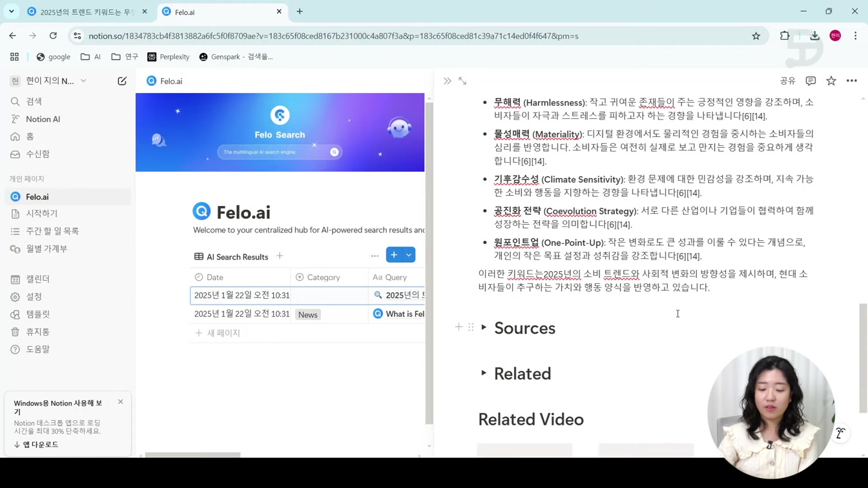Screen dimensions: 868x488
Task: Click the blue New record plus button
Action: point(394,255)
